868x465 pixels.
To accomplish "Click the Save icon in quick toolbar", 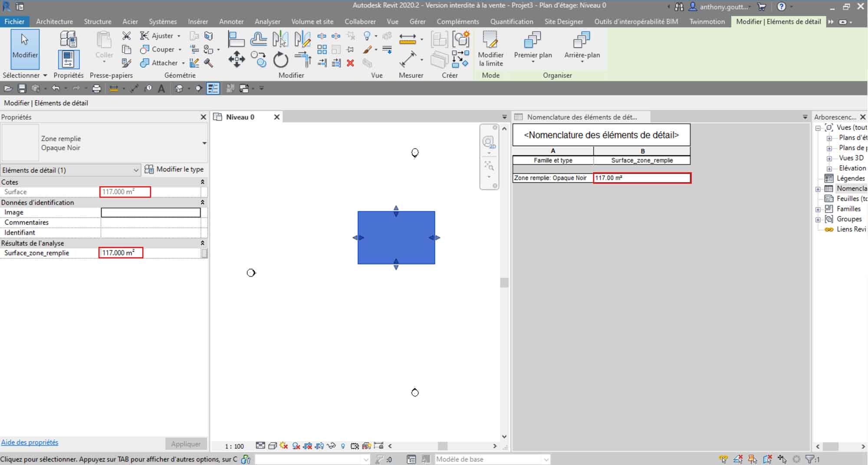I will (22, 89).
